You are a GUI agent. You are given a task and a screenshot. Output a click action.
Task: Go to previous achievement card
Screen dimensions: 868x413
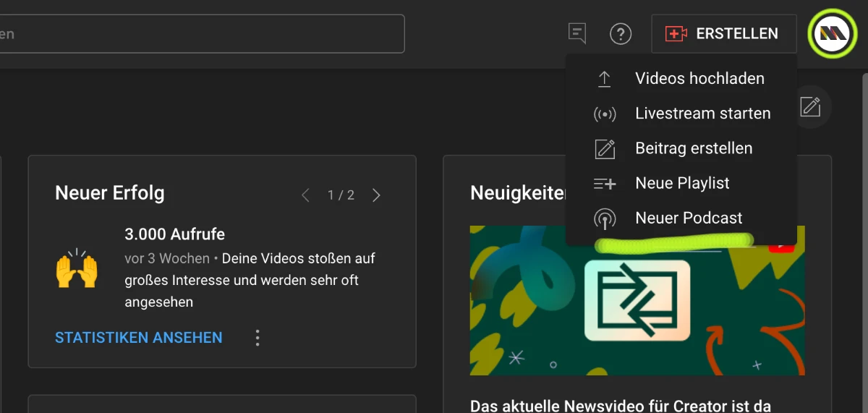[305, 195]
